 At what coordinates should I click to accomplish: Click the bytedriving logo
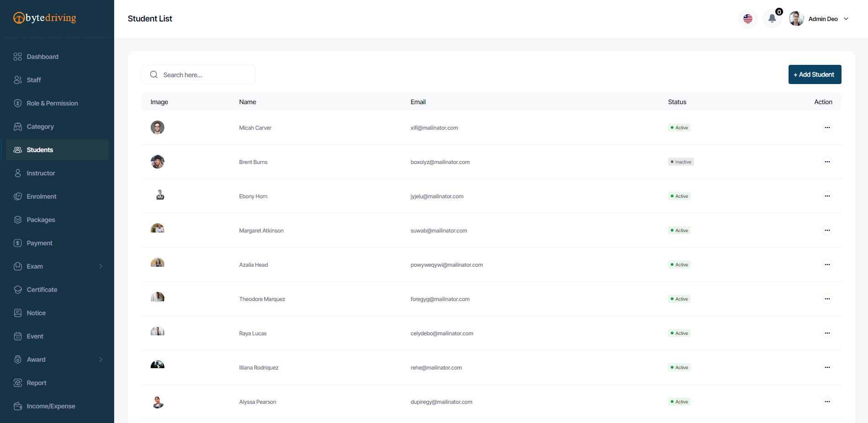click(45, 18)
